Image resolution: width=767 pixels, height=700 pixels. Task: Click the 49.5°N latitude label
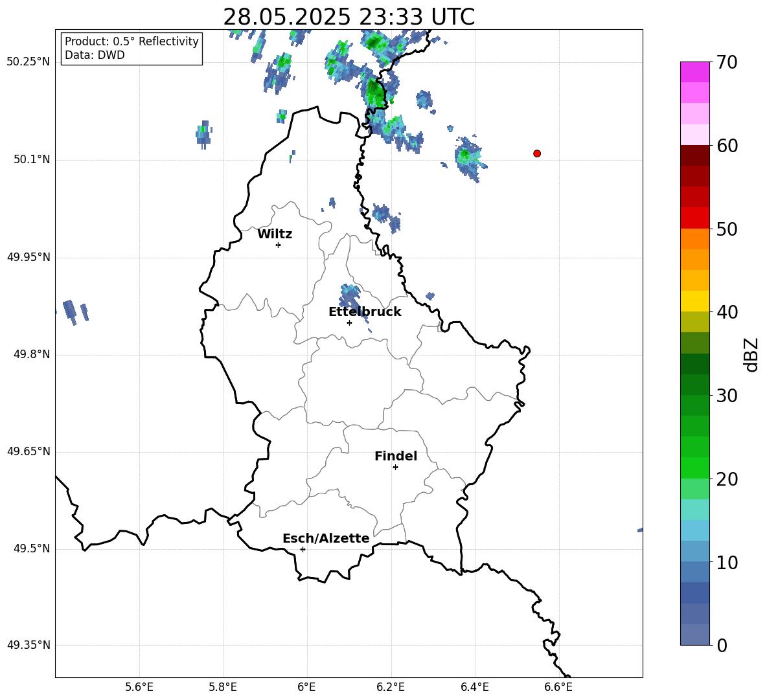tap(31, 548)
